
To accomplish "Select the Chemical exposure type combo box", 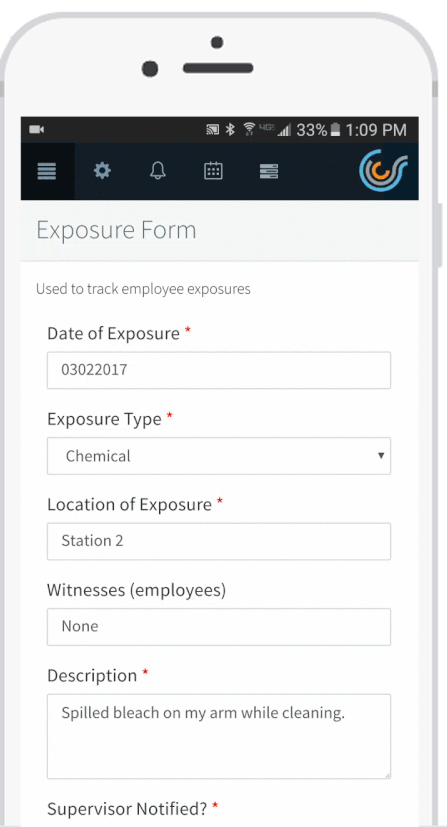I will point(219,456).
